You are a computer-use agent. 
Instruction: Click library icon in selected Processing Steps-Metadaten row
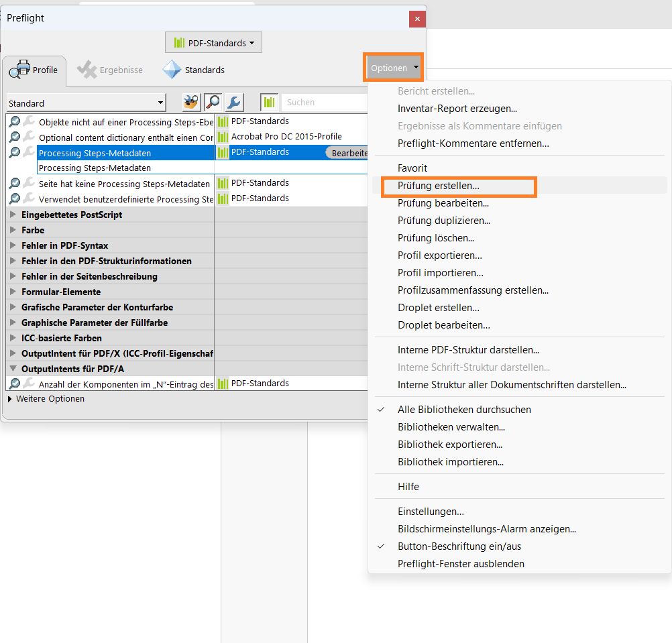223,152
